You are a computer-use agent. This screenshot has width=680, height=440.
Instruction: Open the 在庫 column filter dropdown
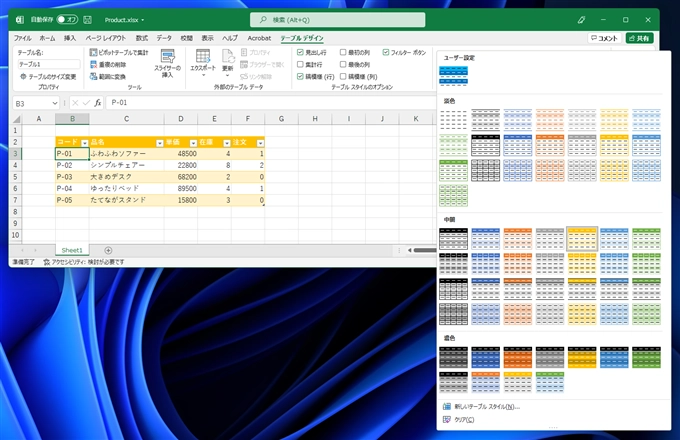[226, 143]
